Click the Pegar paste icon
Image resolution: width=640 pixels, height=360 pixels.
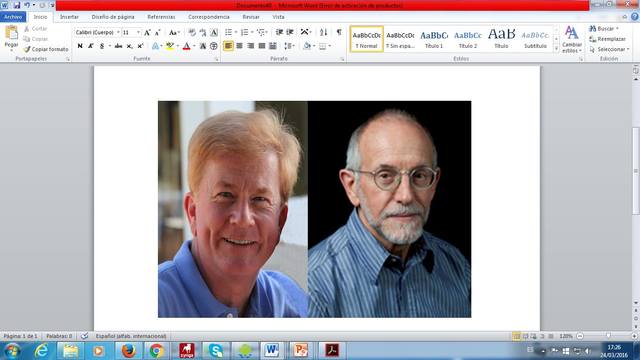coord(11,33)
